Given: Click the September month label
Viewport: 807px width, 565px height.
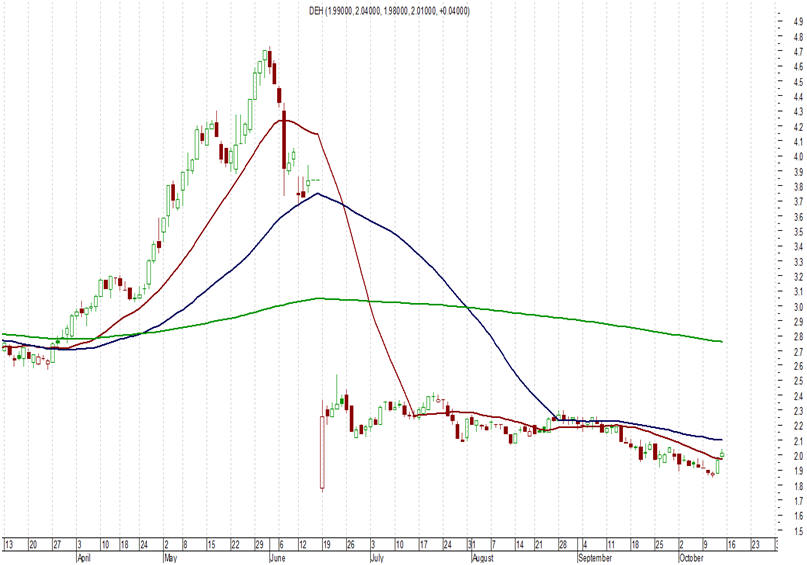Looking at the screenshot, I should [x=594, y=558].
